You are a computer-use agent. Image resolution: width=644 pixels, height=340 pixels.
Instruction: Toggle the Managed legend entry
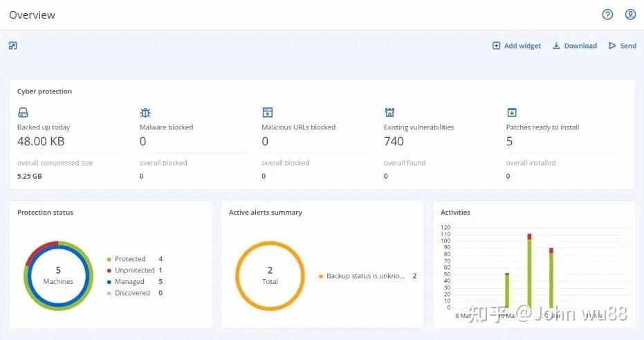[x=129, y=282]
